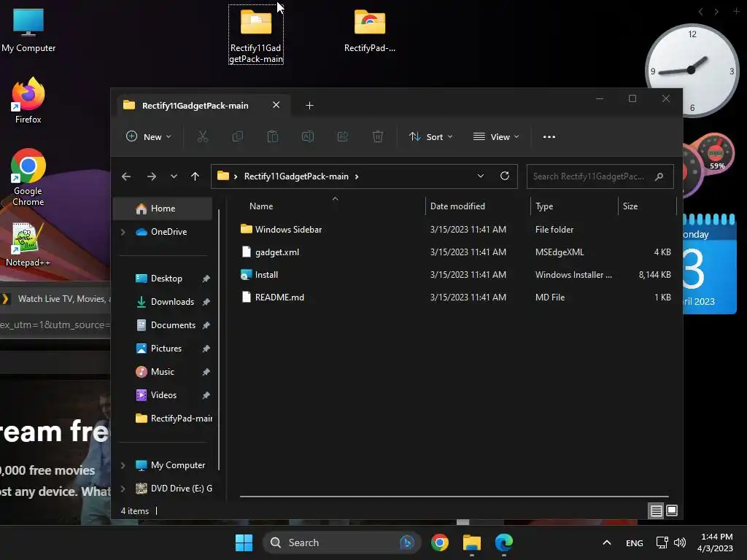
Task: Expand address bar history dropdown
Action: click(481, 176)
